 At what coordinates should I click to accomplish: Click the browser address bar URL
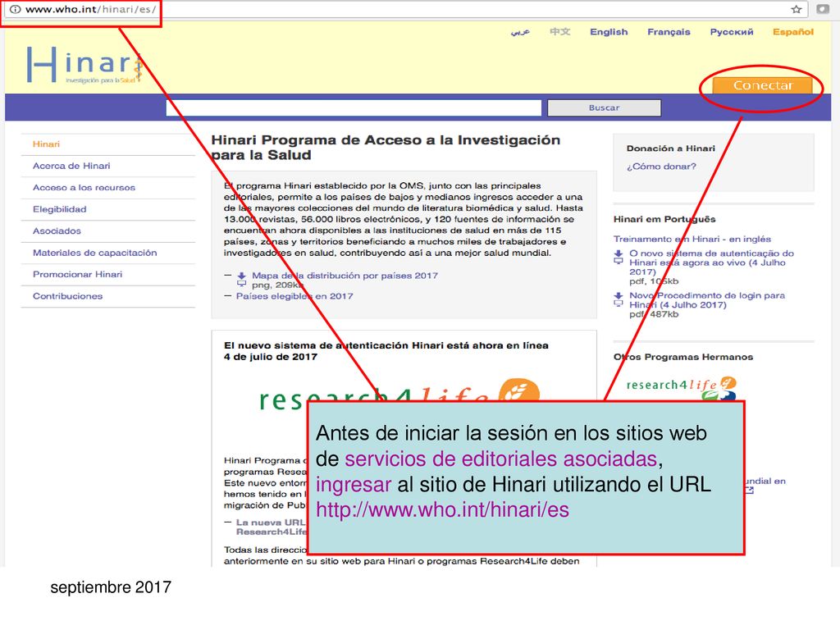[x=90, y=9]
